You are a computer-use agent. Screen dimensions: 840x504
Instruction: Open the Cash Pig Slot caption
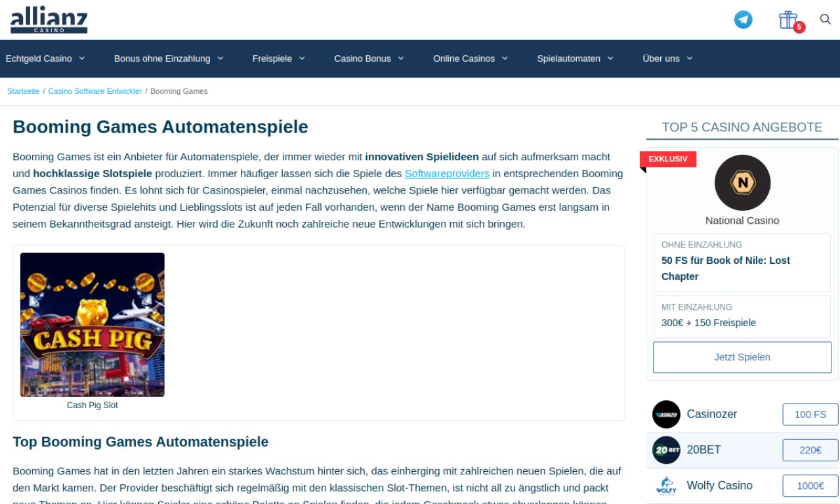[93, 406]
